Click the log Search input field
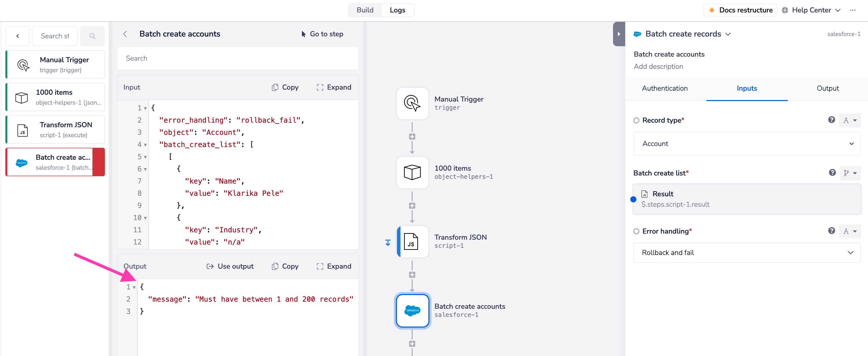The width and height of the screenshot is (868, 356). point(237,58)
